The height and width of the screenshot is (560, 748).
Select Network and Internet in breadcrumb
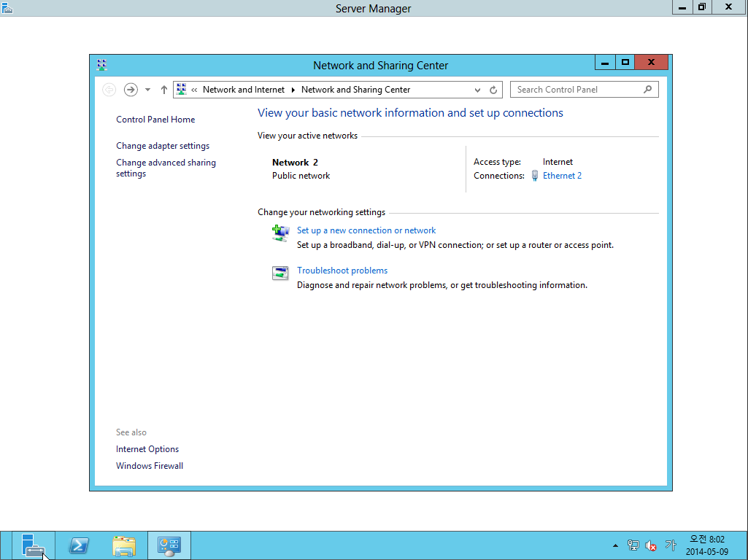click(243, 90)
